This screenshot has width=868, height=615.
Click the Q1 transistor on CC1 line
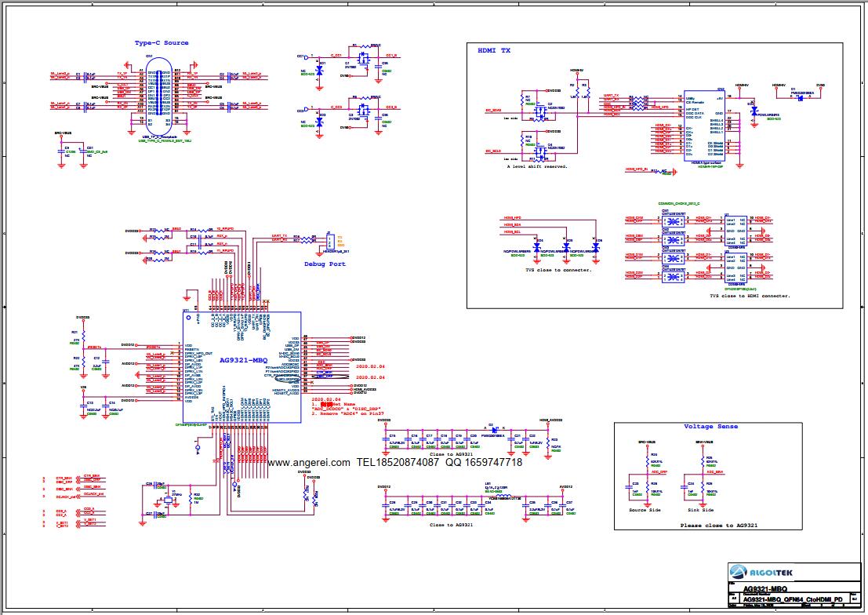pos(362,58)
